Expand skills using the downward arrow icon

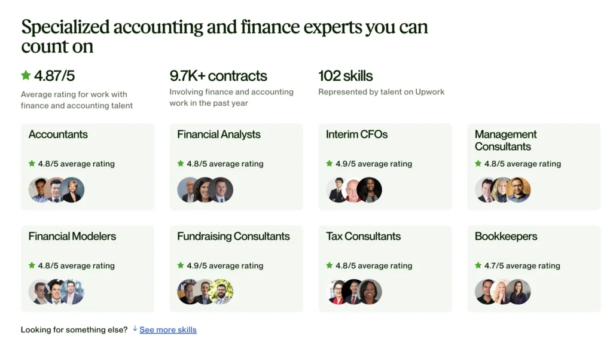135,329
